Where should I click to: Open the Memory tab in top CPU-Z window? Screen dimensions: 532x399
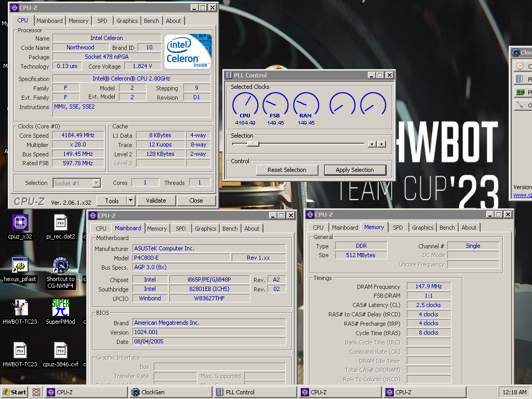[78, 21]
